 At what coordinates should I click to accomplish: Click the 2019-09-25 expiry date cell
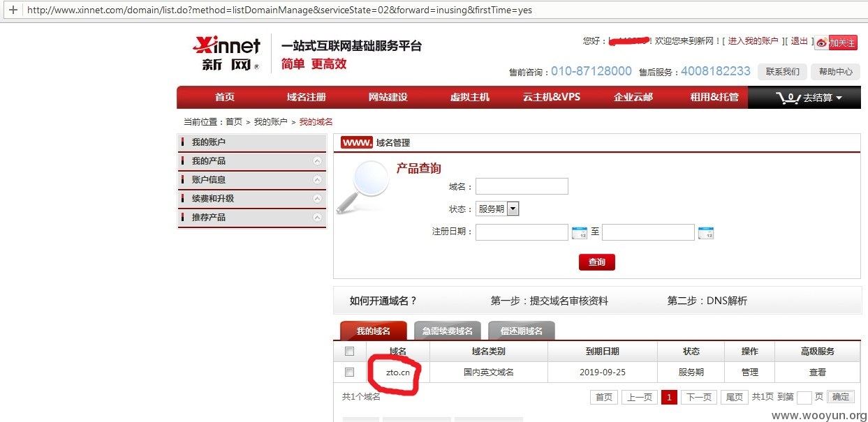pos(602,372)
